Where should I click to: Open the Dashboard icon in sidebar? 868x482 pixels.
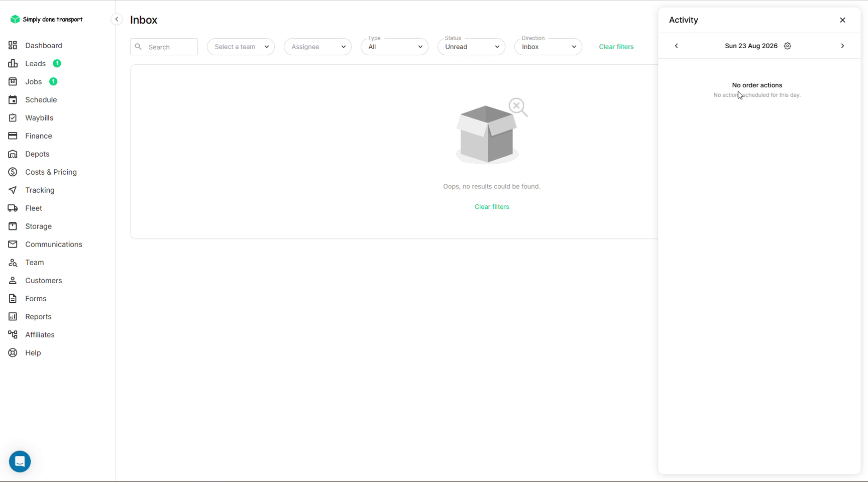[13, 45]
